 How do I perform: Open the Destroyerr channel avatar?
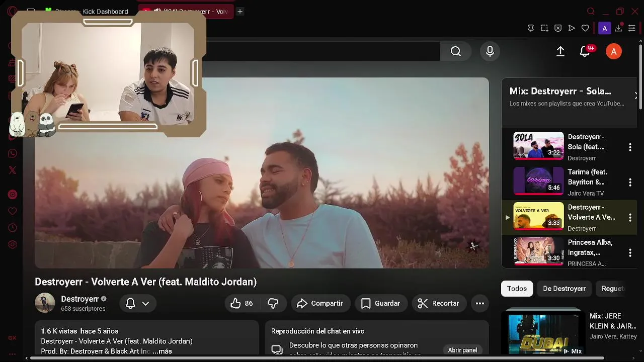(45, 303)
